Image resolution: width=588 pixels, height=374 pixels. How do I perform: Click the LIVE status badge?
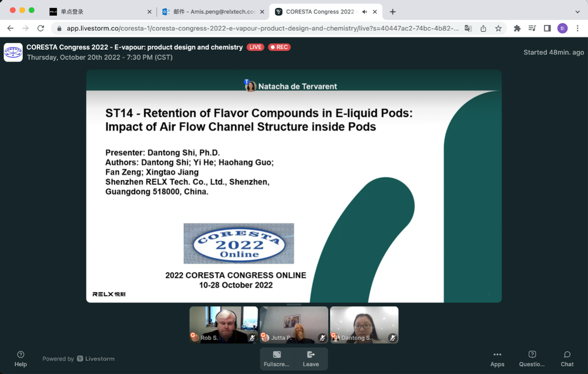tap(255, 47)
